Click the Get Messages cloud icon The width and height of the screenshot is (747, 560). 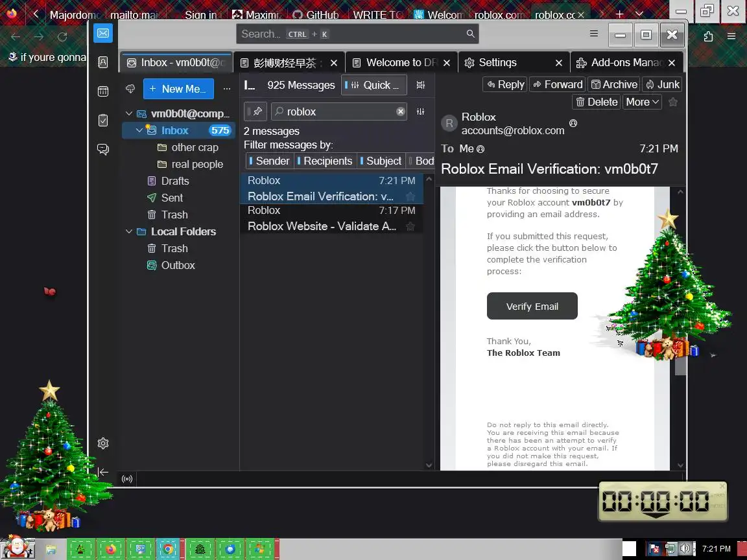point(130,89)
